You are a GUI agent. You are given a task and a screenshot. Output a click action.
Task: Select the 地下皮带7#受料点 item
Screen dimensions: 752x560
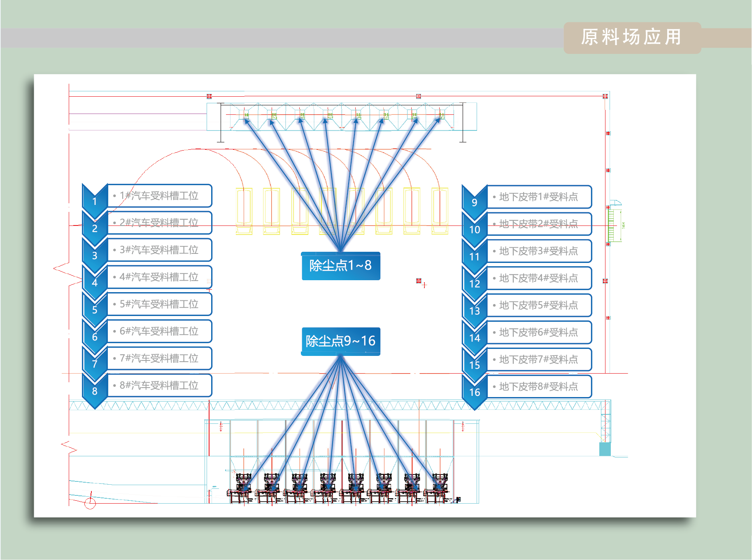click(540, 360)
